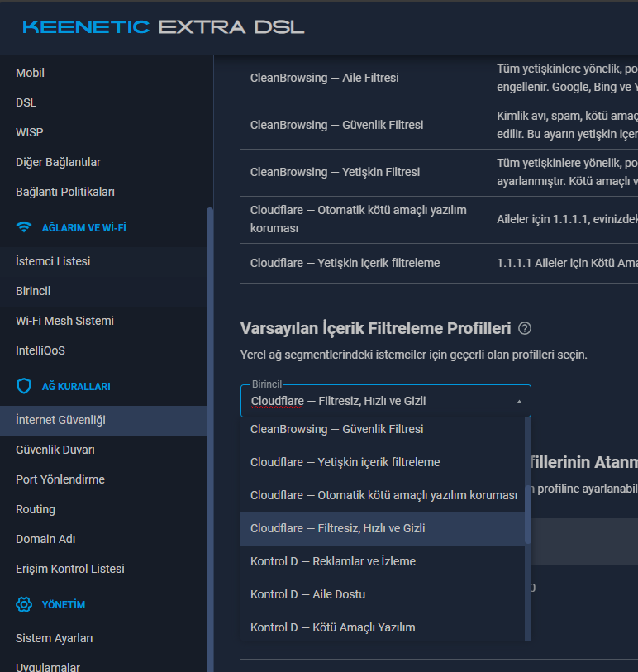
Task: Open Sistem Ayarları page
Action: [103, 639]
